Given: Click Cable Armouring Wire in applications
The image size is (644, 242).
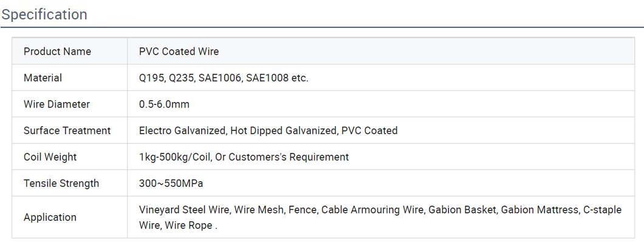Looking at the screenshot, I should click(x=372, y=210).
